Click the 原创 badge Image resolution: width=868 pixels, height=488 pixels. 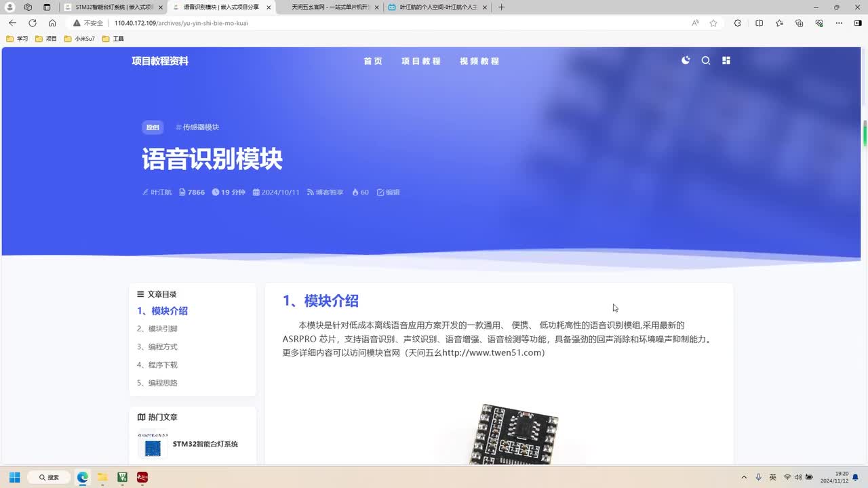coord(153,127)
